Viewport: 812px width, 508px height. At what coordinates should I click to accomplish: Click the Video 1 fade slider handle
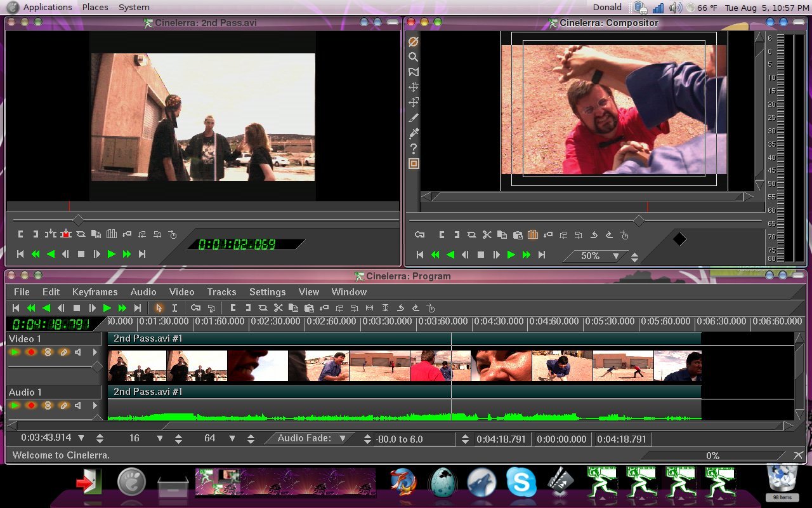click(97, 366)
